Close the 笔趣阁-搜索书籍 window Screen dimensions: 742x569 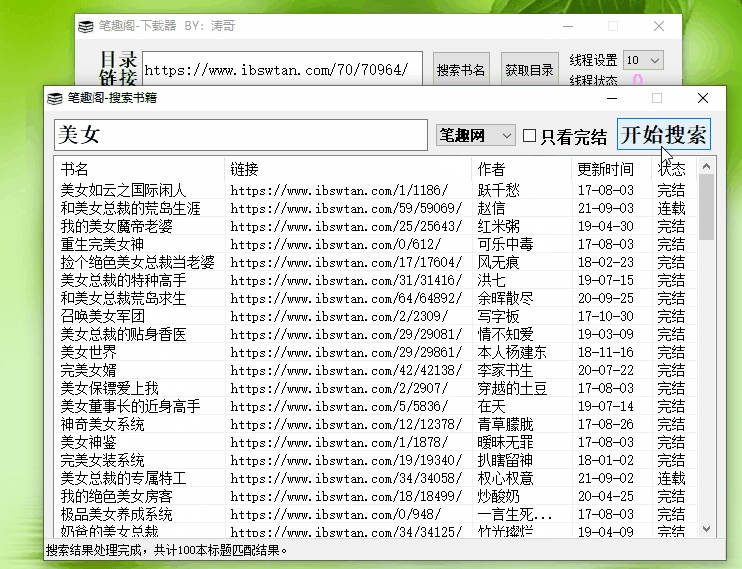coord(703,98)
